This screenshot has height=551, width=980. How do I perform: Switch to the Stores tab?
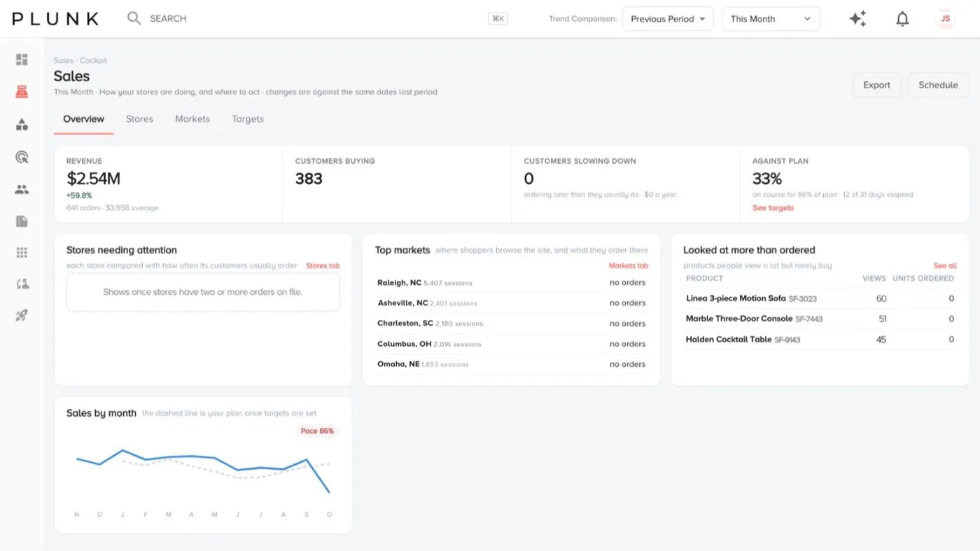pyautogui.click(x=139, y=119)
